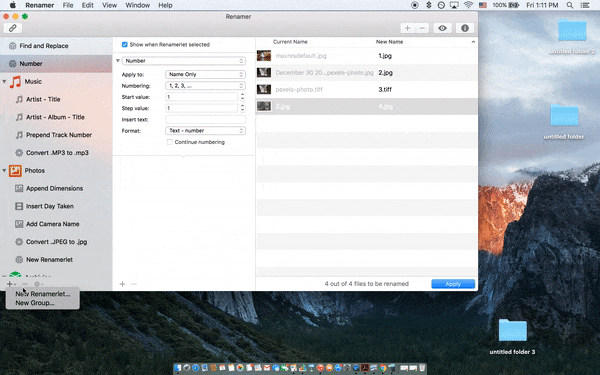The width and height of the screenshot is (600, 375).
Task: Click the chain link toolbar icon
Action: [x=13, y=28]
